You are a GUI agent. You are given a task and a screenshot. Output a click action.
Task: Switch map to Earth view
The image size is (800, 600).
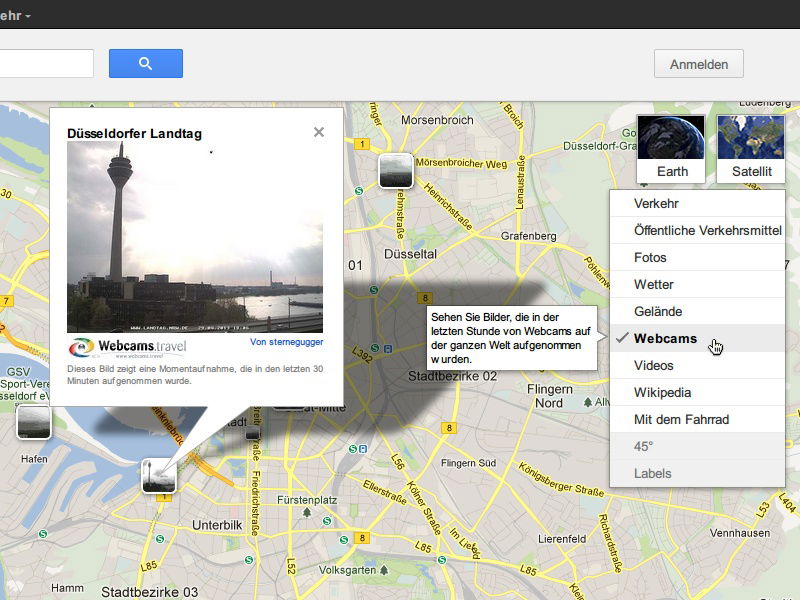coord(671,148)
